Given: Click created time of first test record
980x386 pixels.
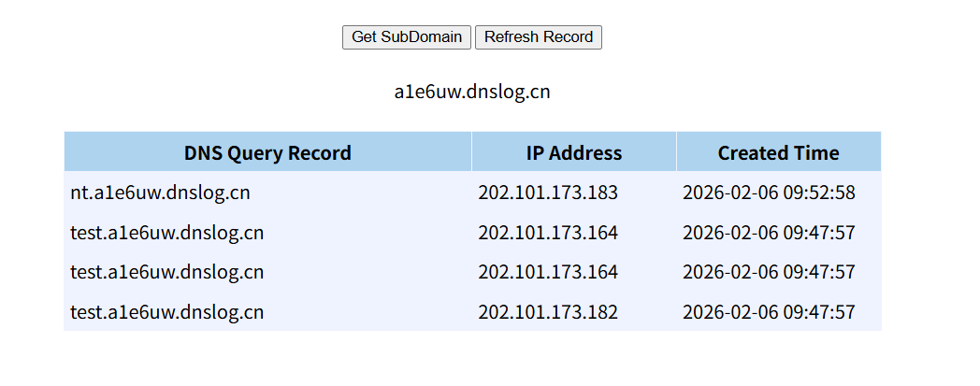Looking at the screenshot, I should [x=769, y=233].
